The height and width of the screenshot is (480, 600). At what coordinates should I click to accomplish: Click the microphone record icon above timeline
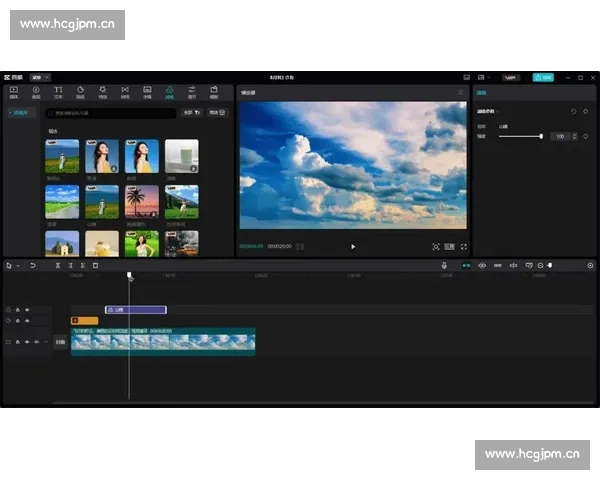coord(445,265)
